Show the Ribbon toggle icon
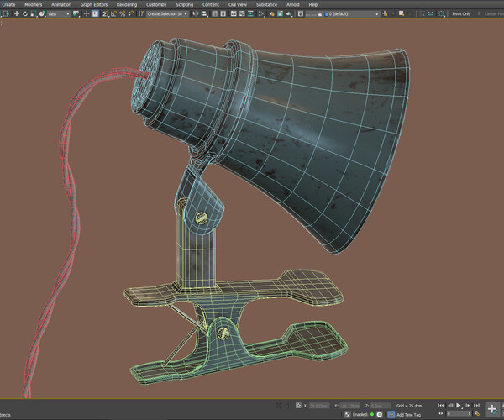Screen dimensions: 504x420 click(x=234, y=13)
